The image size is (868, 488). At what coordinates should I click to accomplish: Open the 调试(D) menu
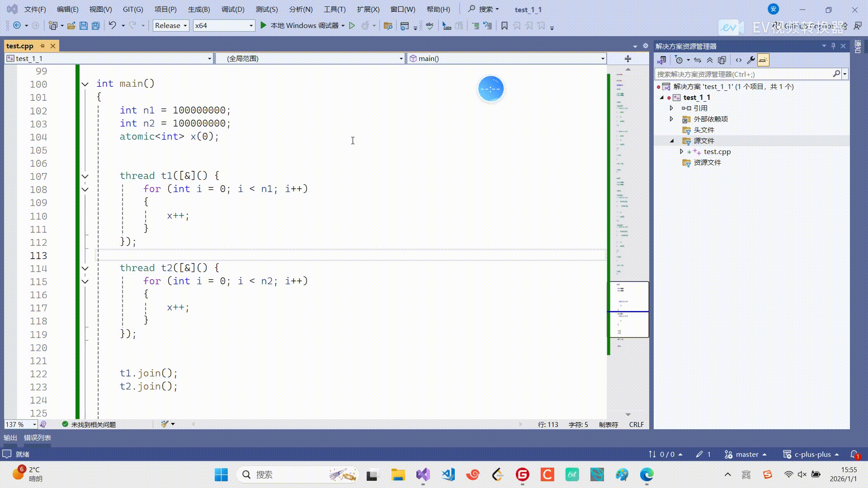(233, 9)
